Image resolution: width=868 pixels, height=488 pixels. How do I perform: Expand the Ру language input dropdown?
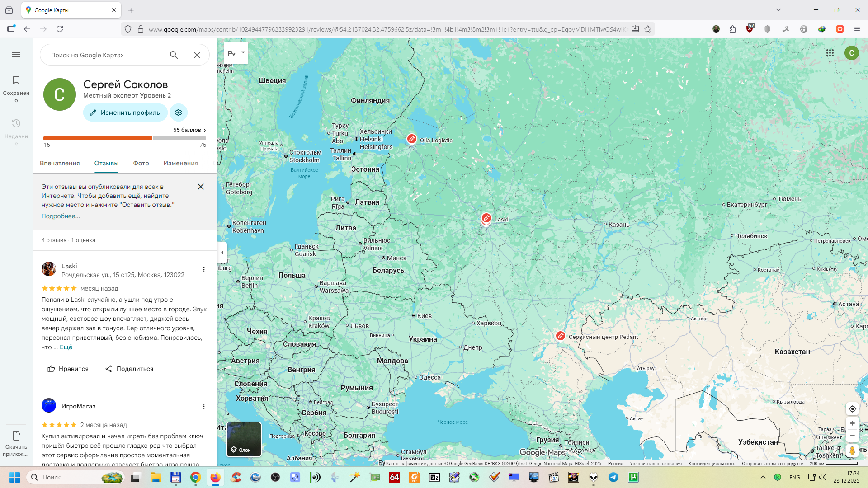243,52
